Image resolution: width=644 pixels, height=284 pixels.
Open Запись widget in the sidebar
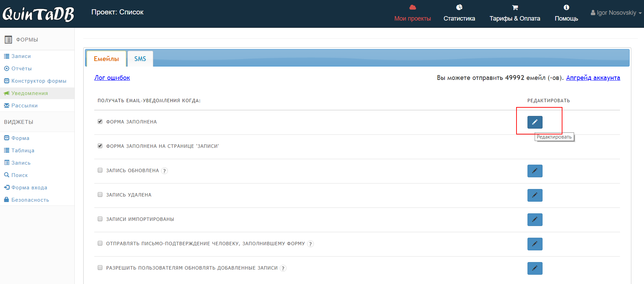[21, 163]
